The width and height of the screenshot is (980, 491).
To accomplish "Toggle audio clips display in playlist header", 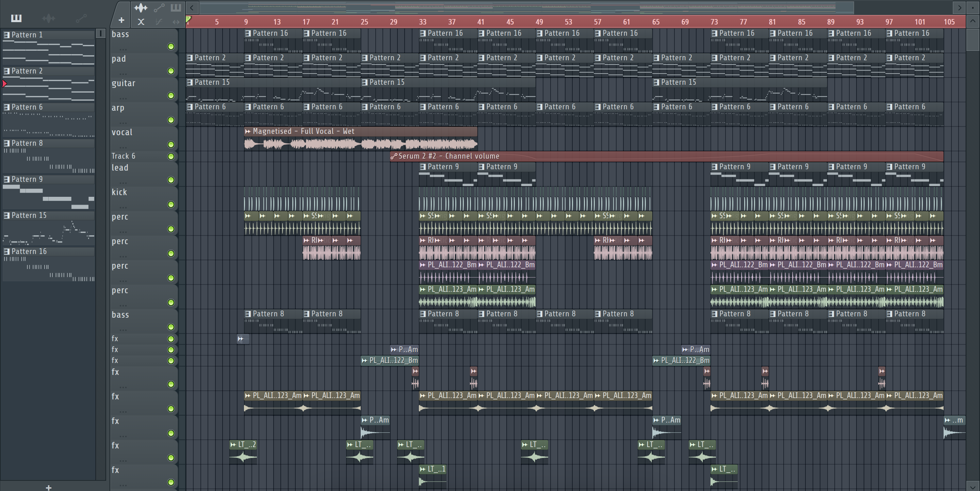I will click(x=141, y=7).
